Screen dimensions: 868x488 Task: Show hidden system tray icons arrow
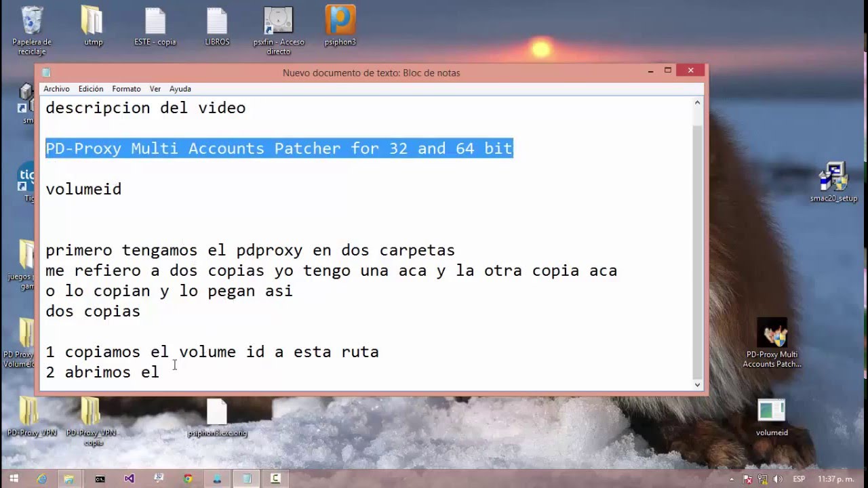pos(732,479)
